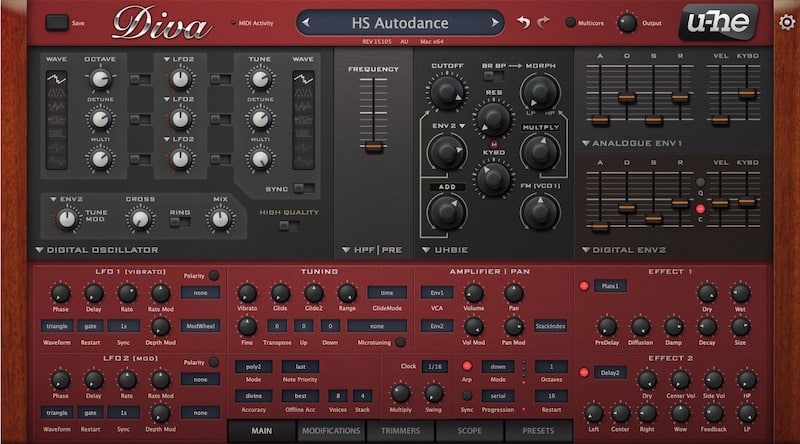Click the Output knob
This screenshot has height=444, width=800.
tap(627, 23)
